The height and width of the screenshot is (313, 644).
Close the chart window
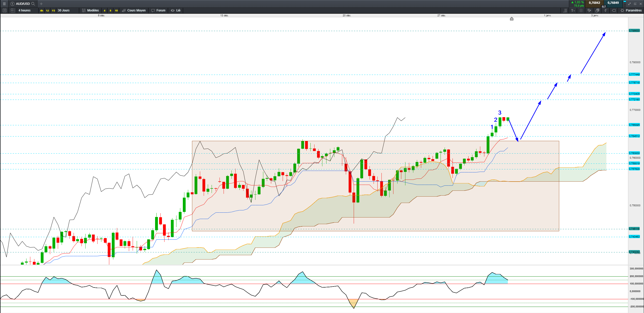point(641,4)
